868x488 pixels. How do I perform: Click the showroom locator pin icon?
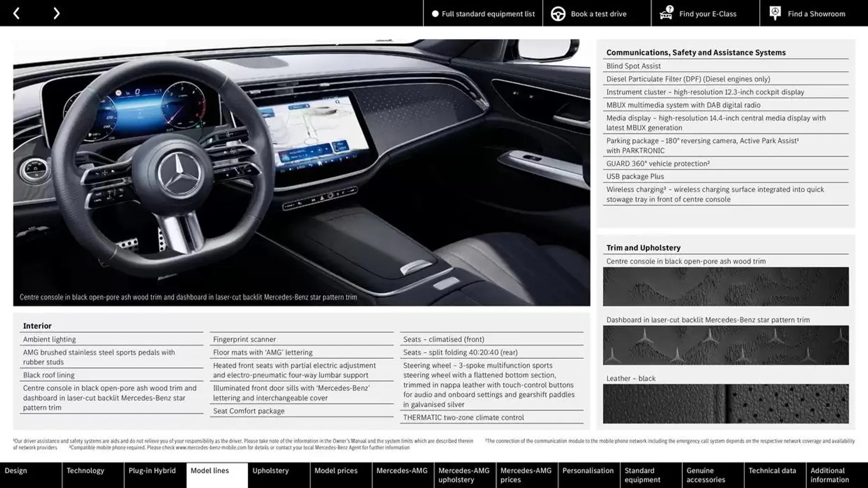[x=775, y=13]
